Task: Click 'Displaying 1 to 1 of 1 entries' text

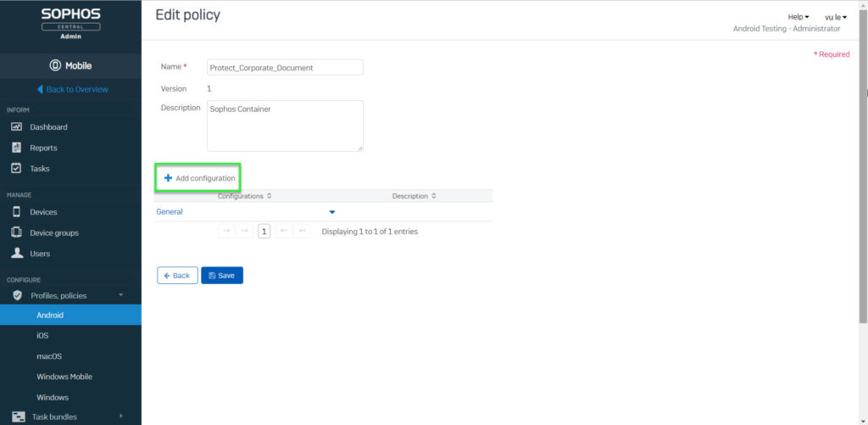Action: click(x=370, y=232)
